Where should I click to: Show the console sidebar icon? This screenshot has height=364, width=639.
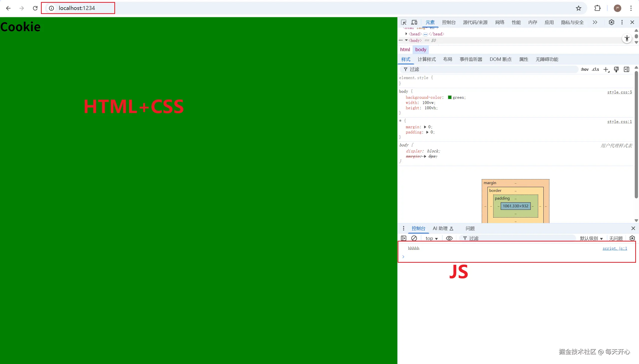(x=403, y=238)
